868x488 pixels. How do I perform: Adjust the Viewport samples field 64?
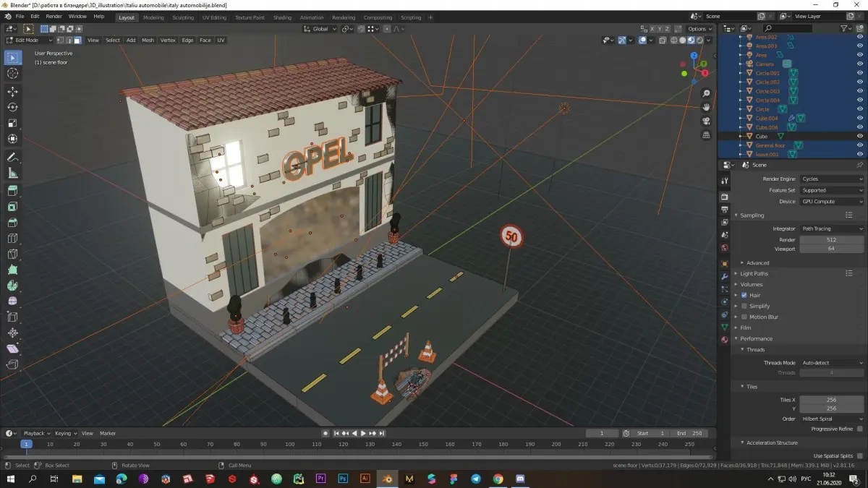click(831, 249)
